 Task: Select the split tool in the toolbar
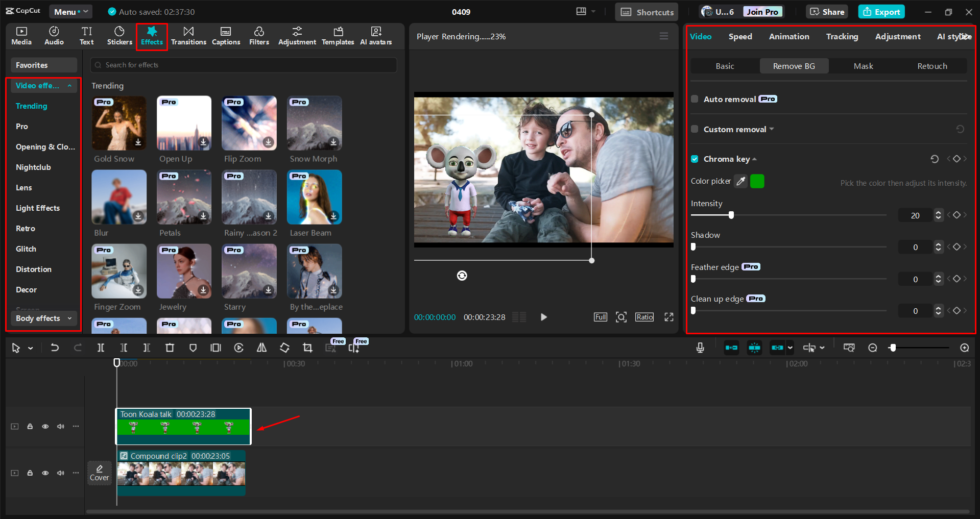tap(101, 348)
